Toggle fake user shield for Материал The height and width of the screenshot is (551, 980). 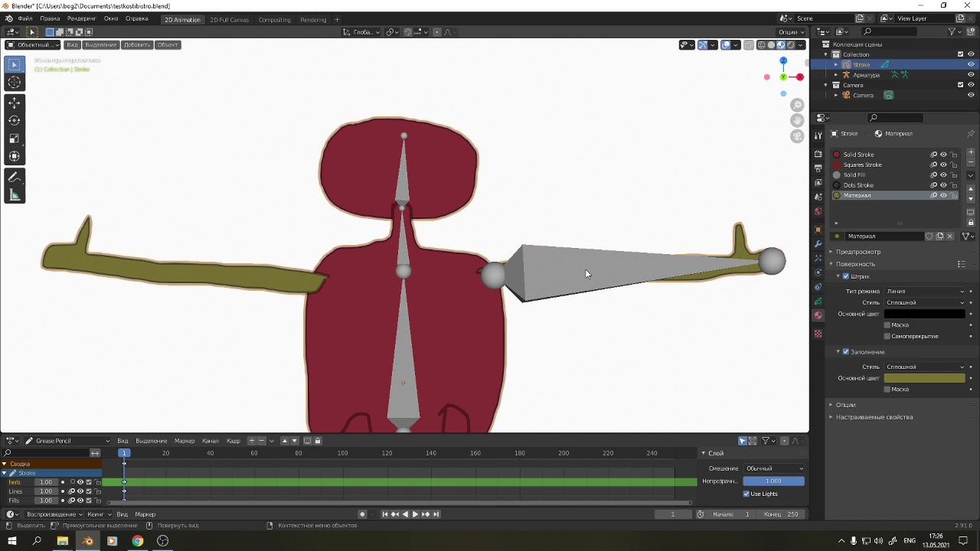pyautogui.click(x=929, y=236)
